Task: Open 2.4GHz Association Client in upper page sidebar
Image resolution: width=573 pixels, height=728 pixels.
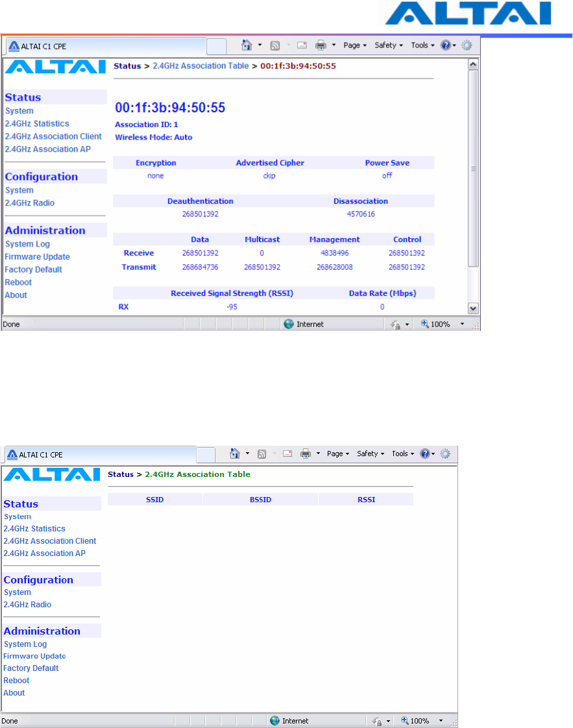Action: (53, 136)
